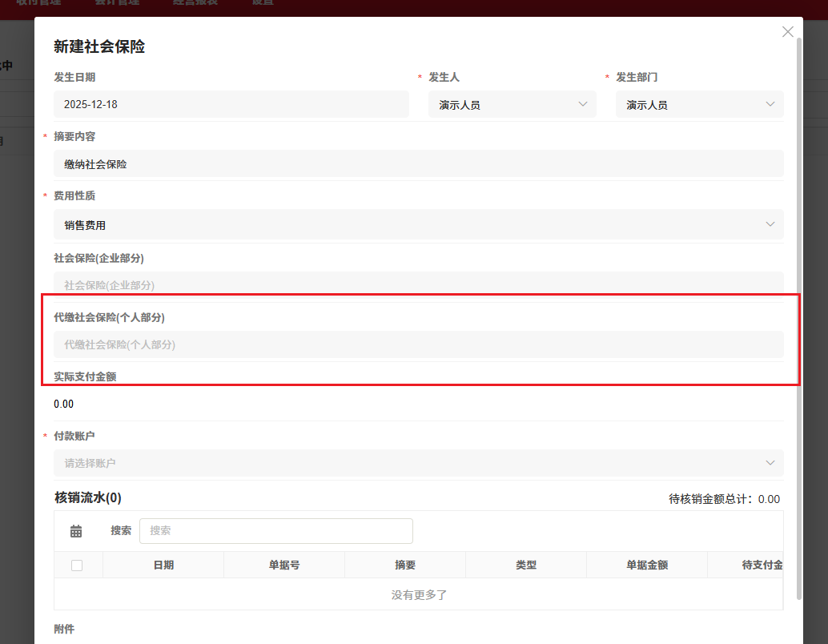The image size is (828, 644).
Task: Click the 社会保险(企业部分) input box
Action: [x=418, y=285]
